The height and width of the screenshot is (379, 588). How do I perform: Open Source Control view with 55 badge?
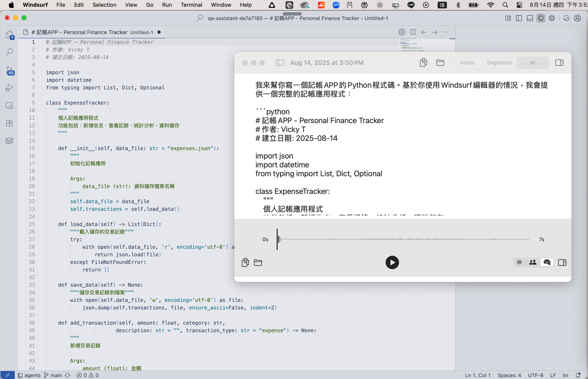point(10,70)
